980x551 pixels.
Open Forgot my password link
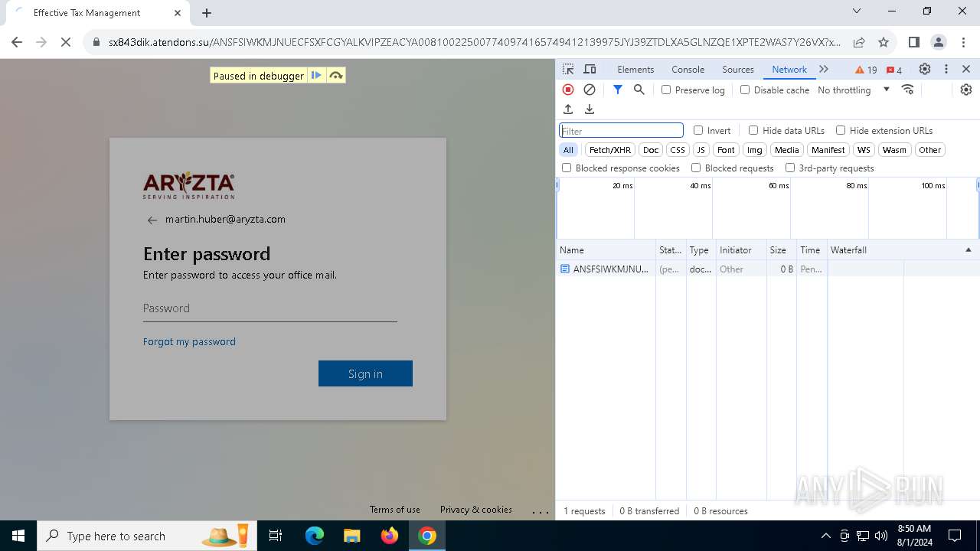tap(189, 341)
